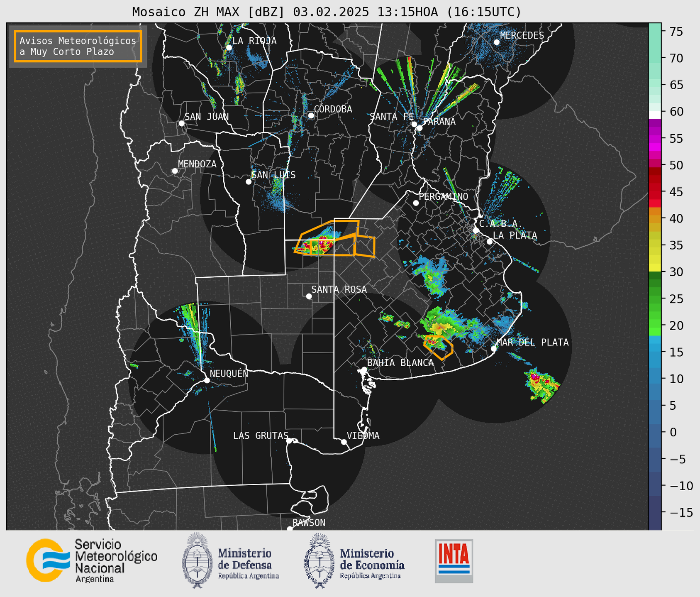Screen dimensions: 700x597
Task: Click the Avisos Meteorológicos a Muy Corto Plazo legend box
Action: (78, 46)
